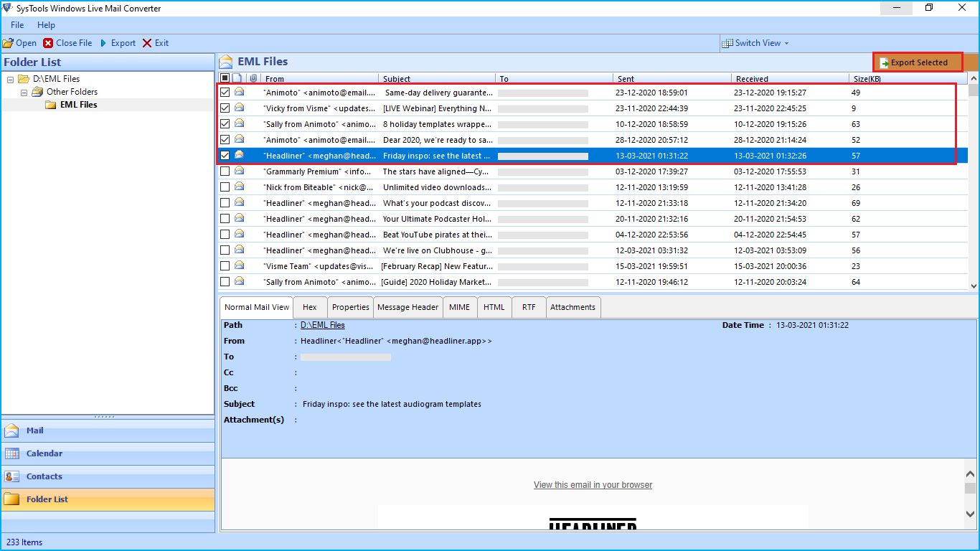The width and height of the screenshot is (980, 551).
Task: Select the We're live on Clubhouse email
Action: click(593, 250)
